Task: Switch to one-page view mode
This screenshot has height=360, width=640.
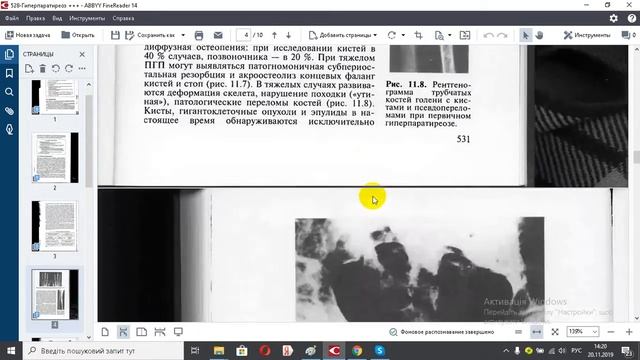Action: [x=105, y=332]
